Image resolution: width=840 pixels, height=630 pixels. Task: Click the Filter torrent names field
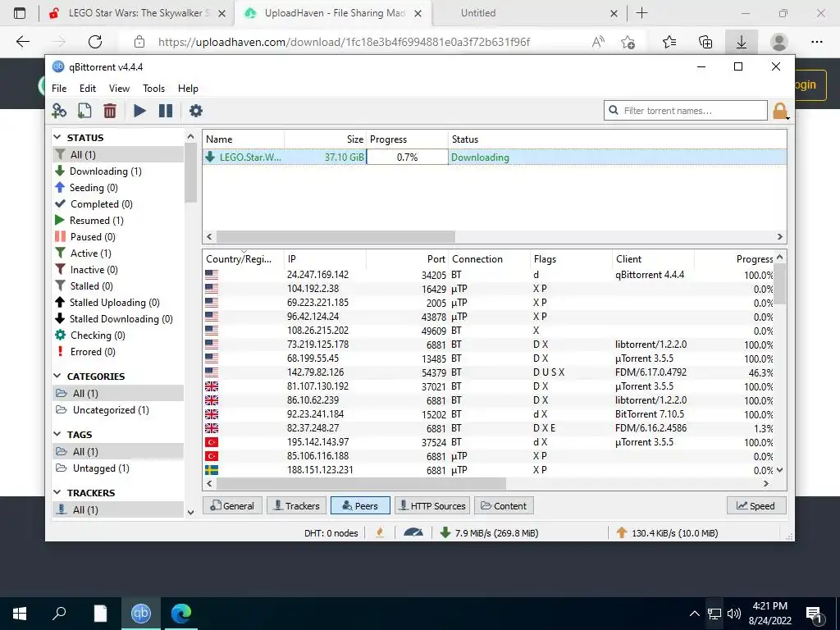[686, 111]
